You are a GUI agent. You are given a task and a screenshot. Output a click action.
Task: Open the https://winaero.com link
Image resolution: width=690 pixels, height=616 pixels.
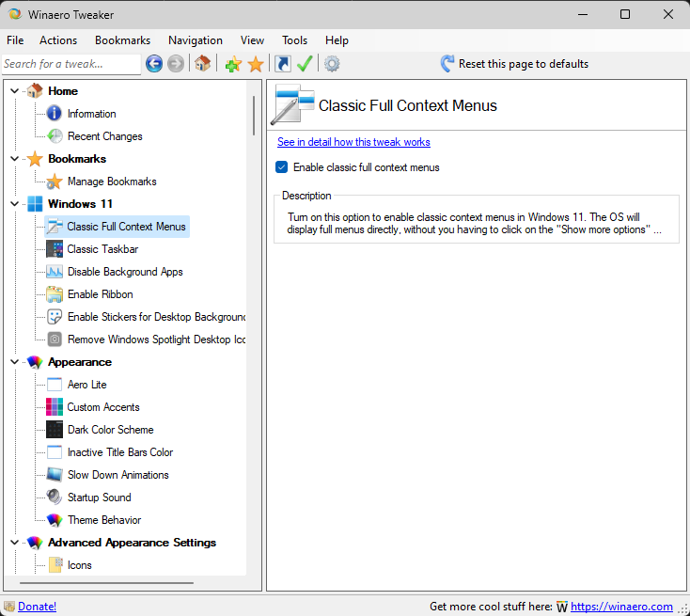click(x=621, y=607)
